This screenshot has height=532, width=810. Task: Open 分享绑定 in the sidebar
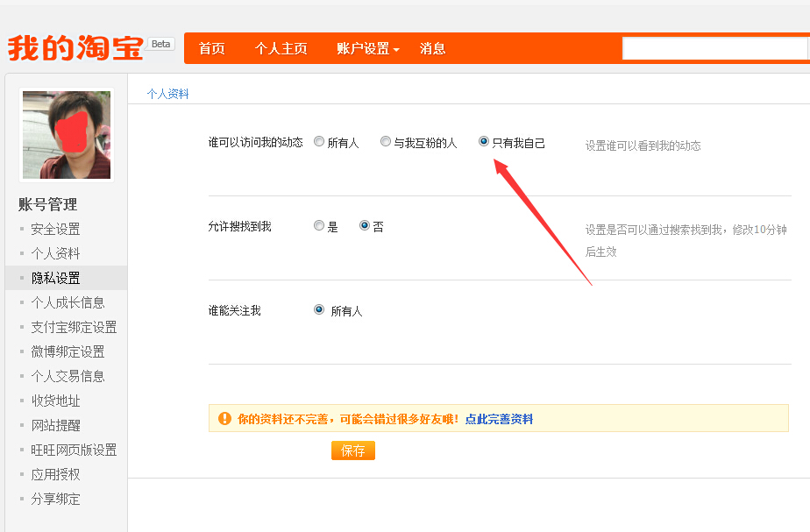(55, 499)
